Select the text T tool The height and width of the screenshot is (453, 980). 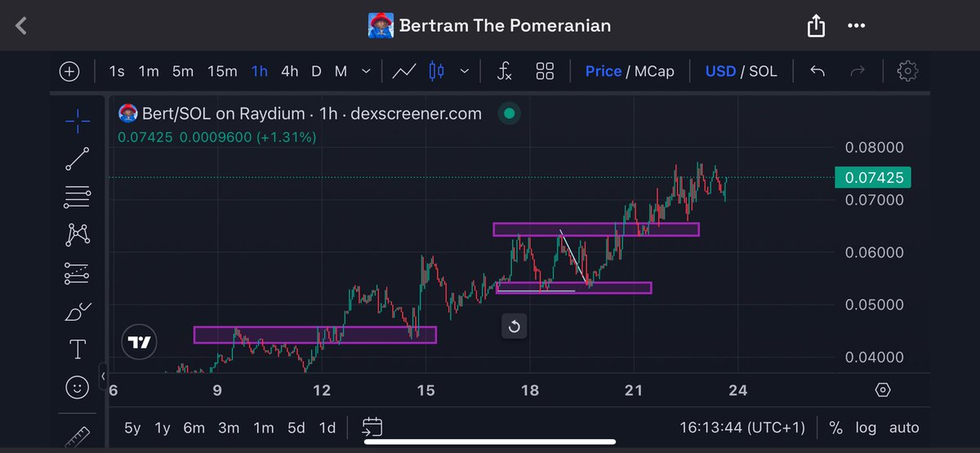(x=78, y=349)
